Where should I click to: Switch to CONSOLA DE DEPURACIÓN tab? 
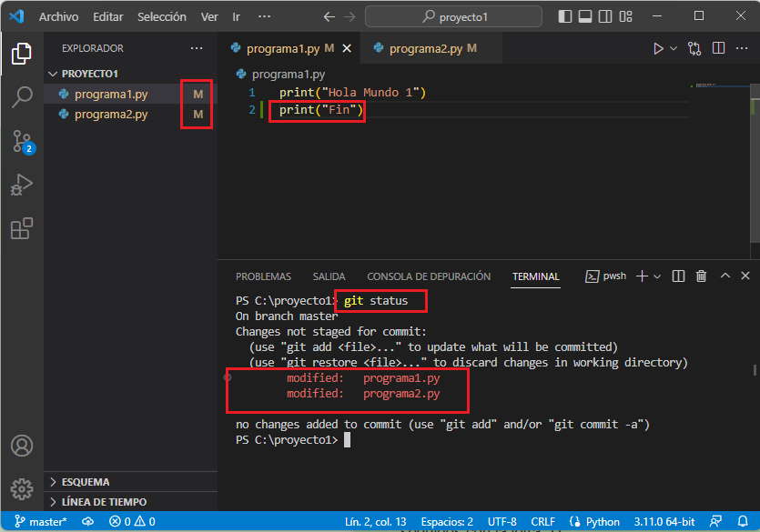pos(429,276)
